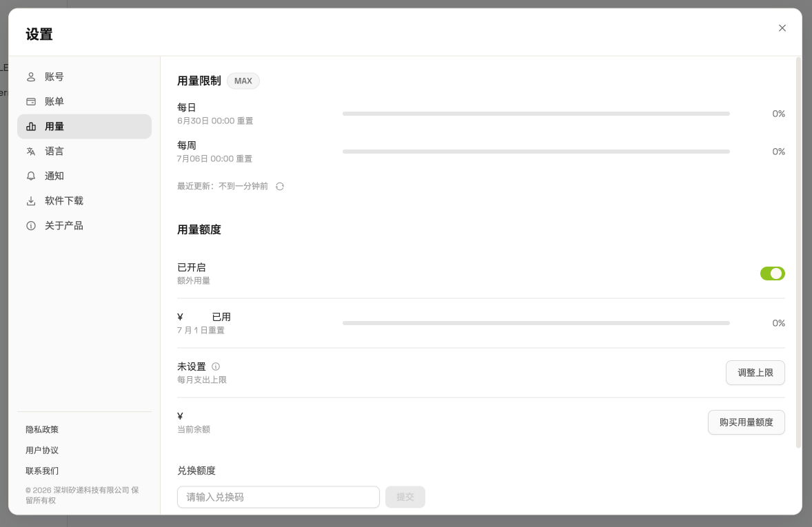Close the 设置 dialog with X

point(782,28)
